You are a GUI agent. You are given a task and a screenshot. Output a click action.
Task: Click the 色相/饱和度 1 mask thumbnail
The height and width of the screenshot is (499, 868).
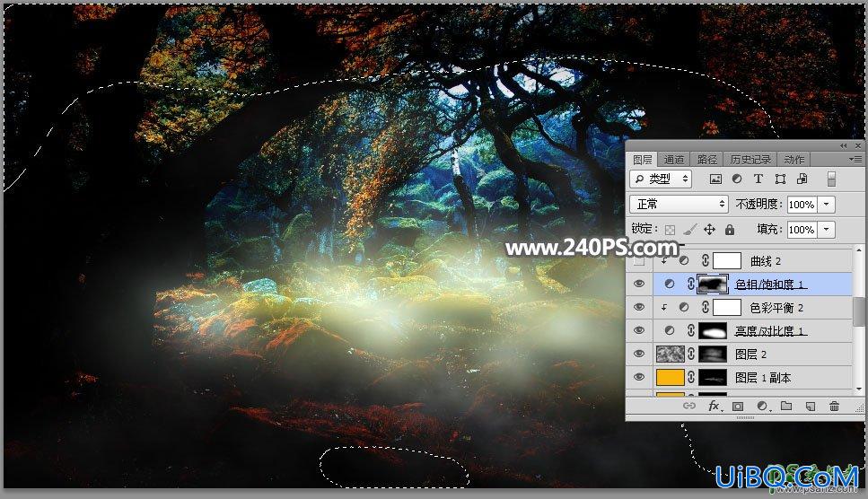click(713, 284)
